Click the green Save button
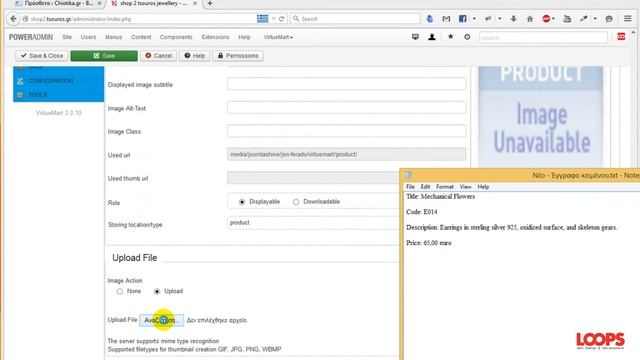 point(104,56)
